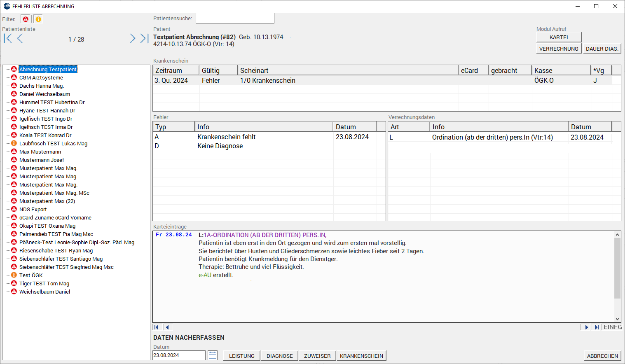Select Test ÖGK in patient list
Image resolution: width=625 pixels, height=364 pixels.
coord(31,275)
